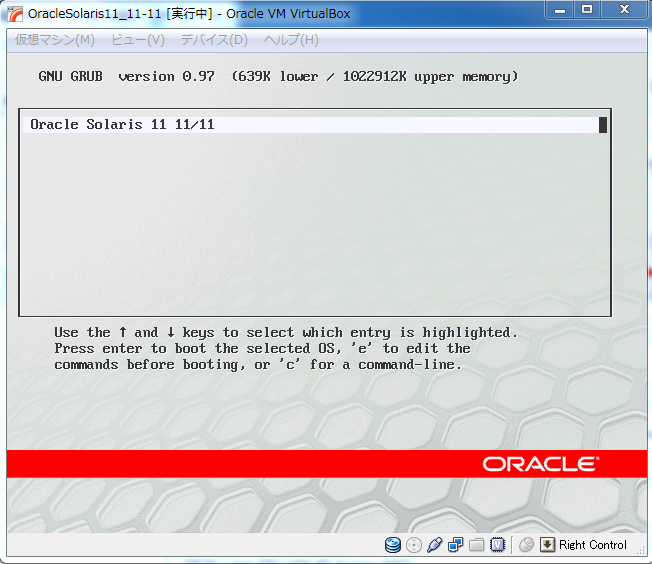Click the keyboard capture arrow icon
The height and width of the screenshot is (564, 652).
click(547, 545)
